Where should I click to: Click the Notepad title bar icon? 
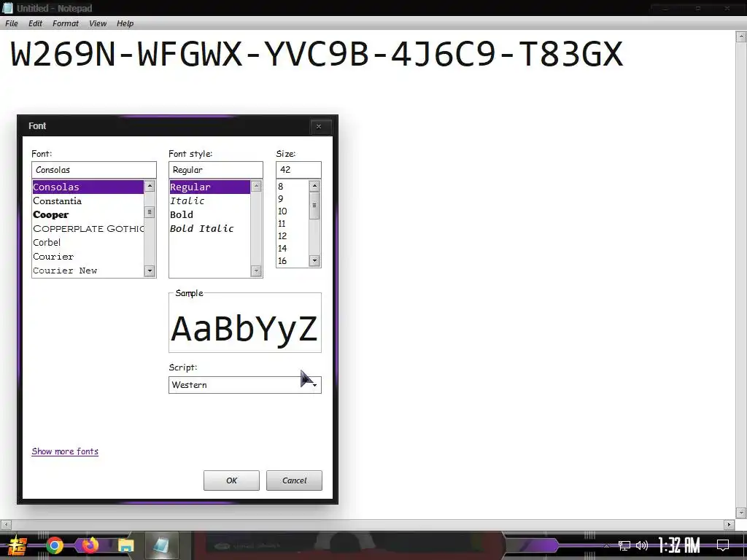pos(7,8)
